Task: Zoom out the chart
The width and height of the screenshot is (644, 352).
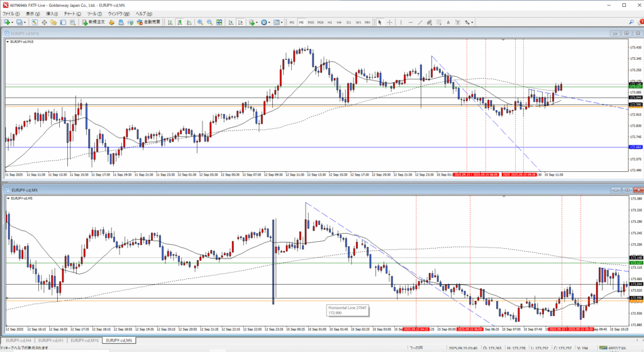Action: click(209, 22)
